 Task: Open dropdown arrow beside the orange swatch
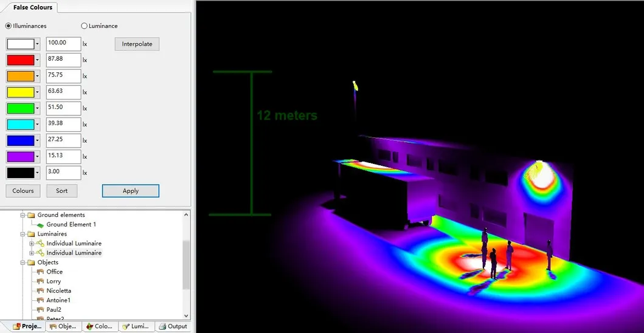point(37,77)
